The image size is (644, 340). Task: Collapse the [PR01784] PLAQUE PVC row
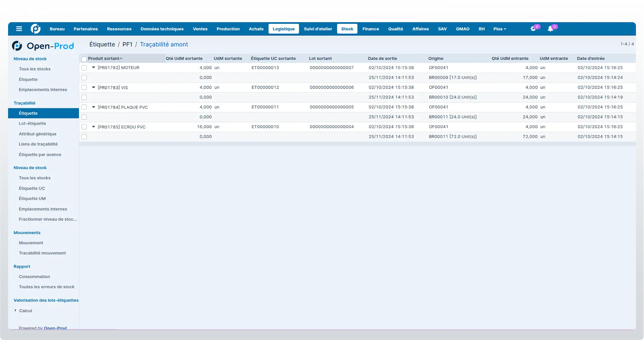pyautogui.click(x=94, y=107)
